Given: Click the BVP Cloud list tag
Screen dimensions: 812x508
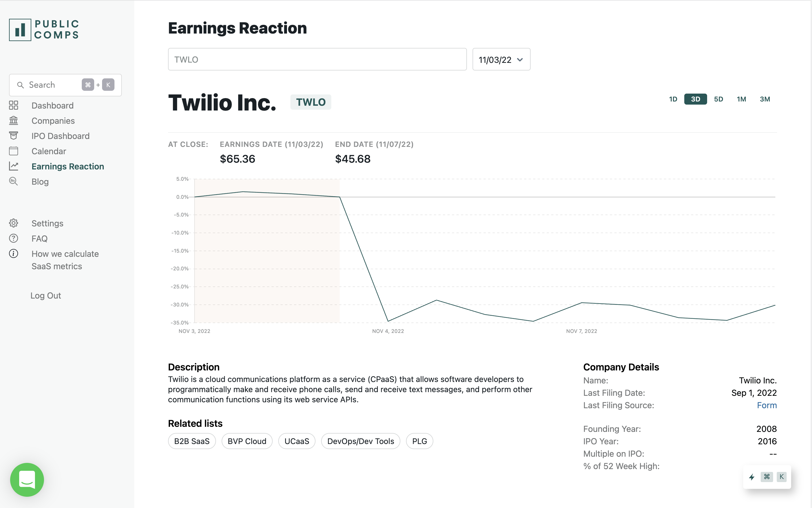Looking at the screenshot, I should 247,441.
